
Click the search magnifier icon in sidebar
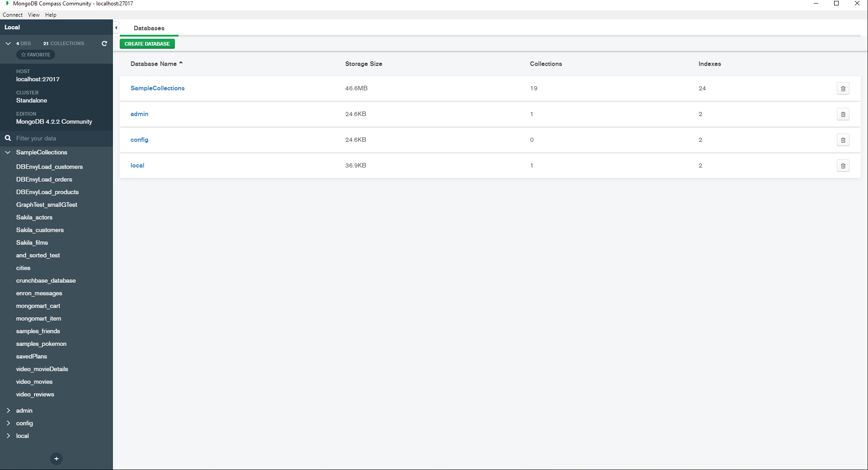tap(8, 138)
